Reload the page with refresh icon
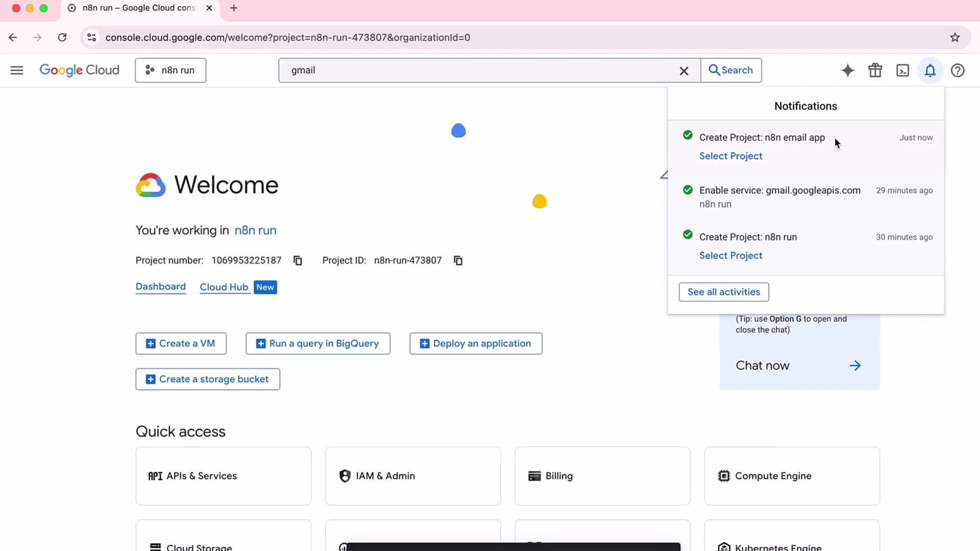The image size is (980, 551). tap(62, 37)
